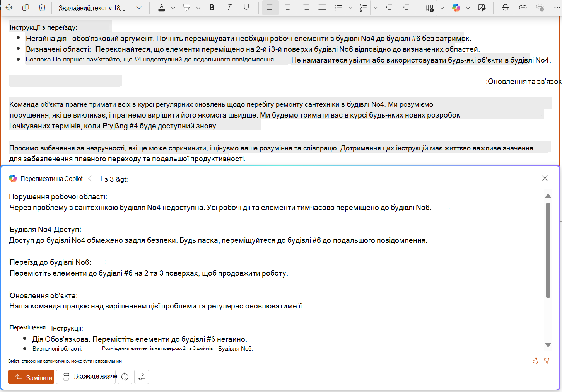562x392 pixels.
Task: Click scrollbar down arrow in Copilot panel
Action: [x=548, y=345]
